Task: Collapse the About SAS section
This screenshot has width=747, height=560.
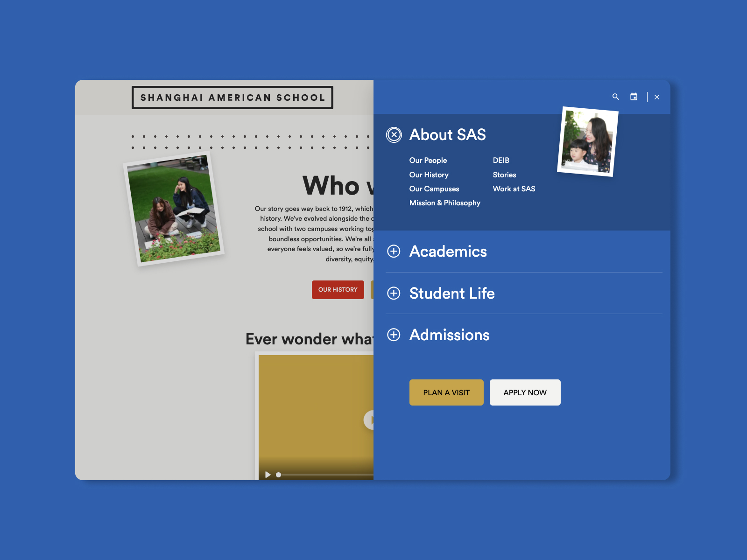Action: [394, 135]
